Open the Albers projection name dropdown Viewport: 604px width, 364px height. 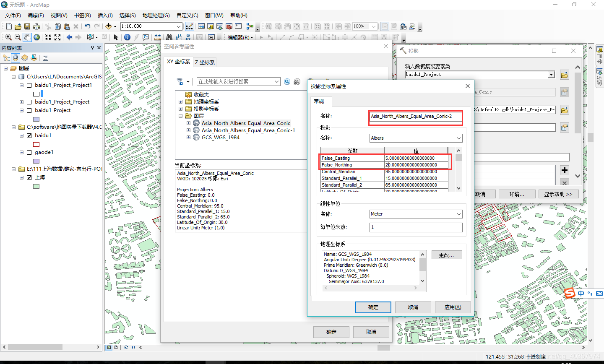(459, 138)
